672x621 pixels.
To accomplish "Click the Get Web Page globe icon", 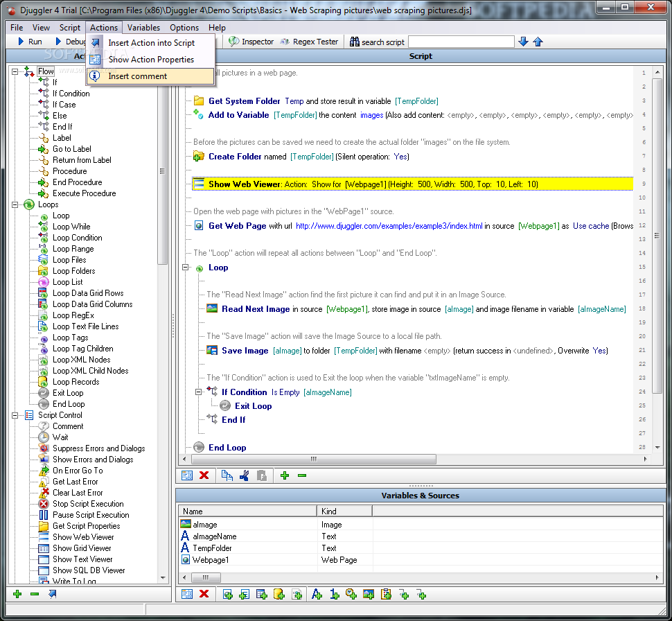I will click(x=199, y=225).
